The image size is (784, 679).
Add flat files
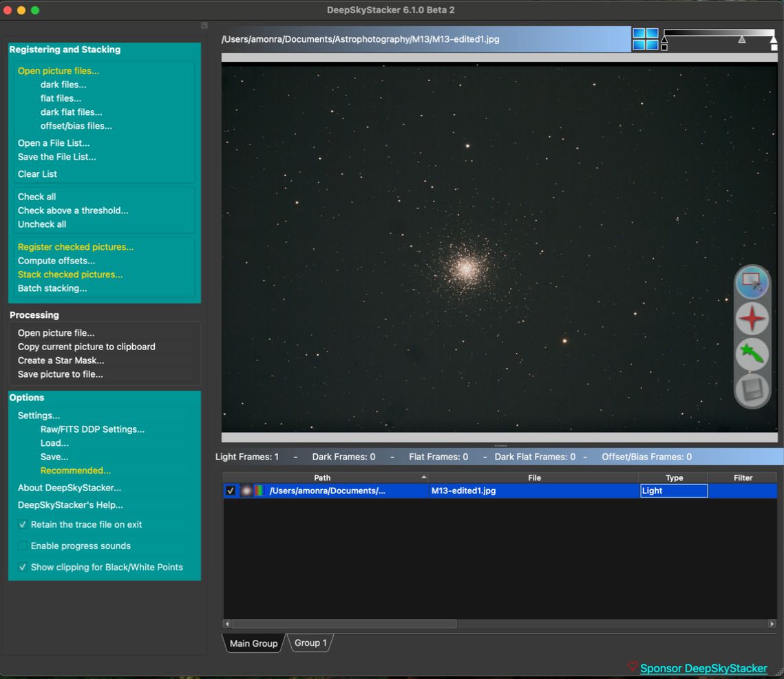(61, 98)
